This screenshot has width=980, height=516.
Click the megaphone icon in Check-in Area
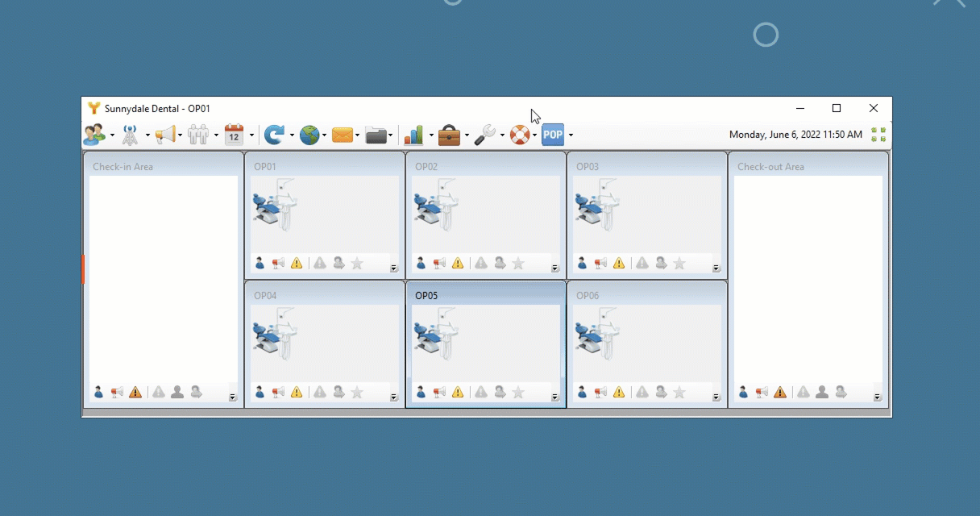coord(117,392)
